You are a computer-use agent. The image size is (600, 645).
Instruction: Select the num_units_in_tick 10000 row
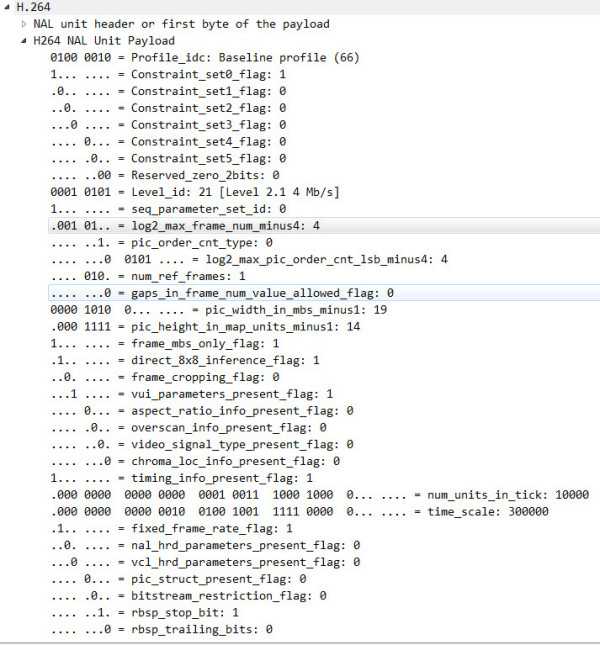(x=320, y=495)
